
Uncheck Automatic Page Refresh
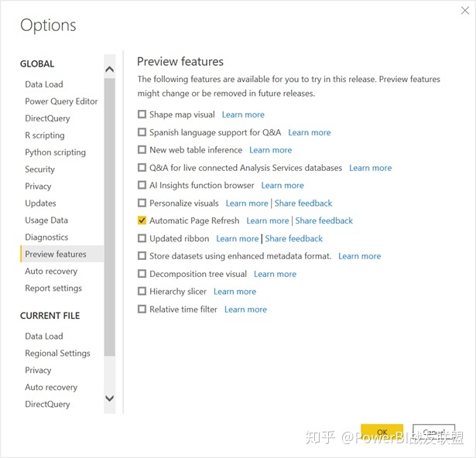(142, 220)
